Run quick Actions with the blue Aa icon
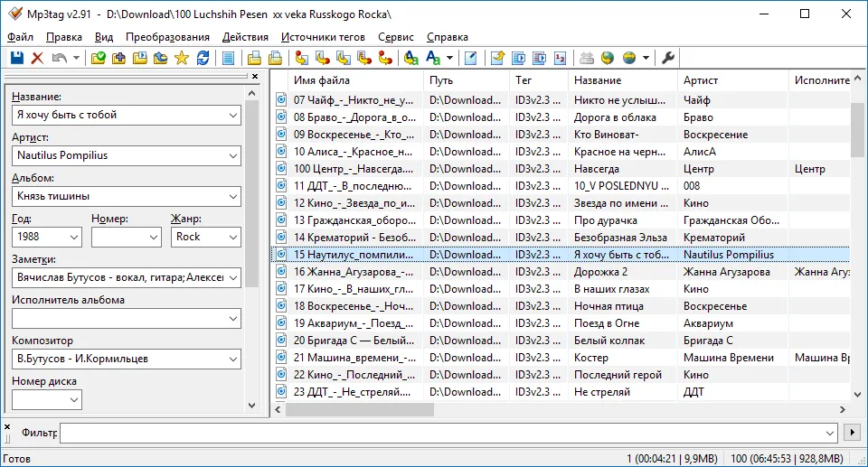The image size is (868, 467). point(433,58)
